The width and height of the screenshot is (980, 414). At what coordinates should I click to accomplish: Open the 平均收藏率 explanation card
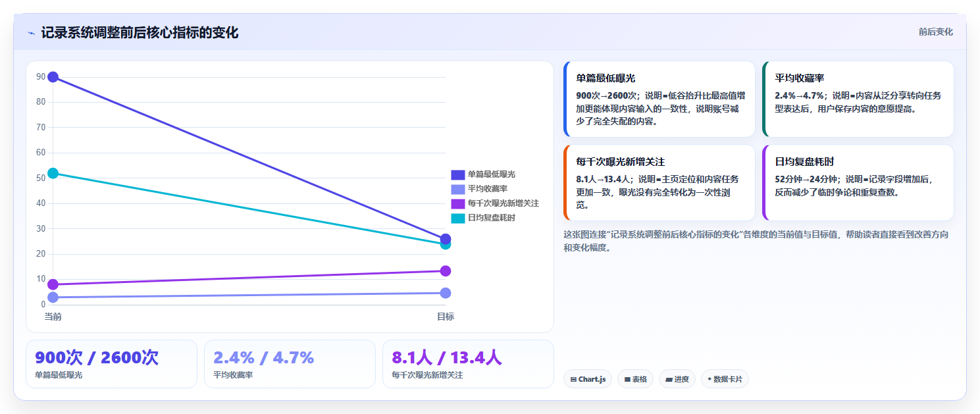tap(858, 99)
